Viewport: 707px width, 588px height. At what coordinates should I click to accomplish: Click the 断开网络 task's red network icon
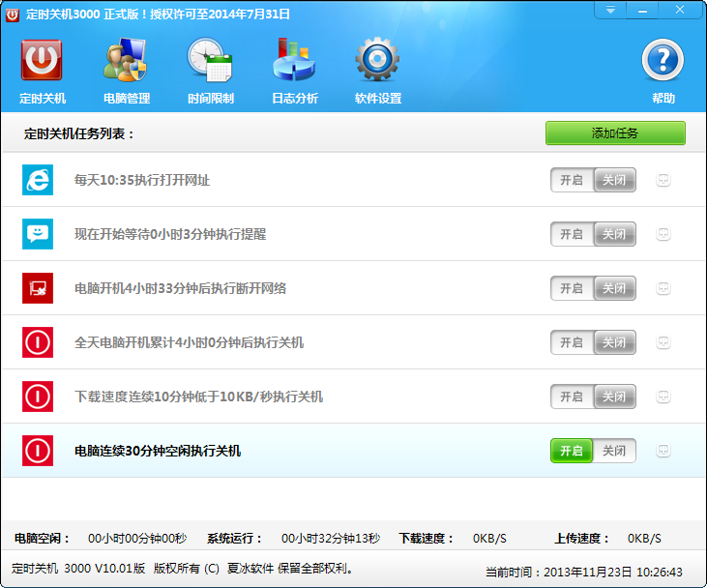38,288
